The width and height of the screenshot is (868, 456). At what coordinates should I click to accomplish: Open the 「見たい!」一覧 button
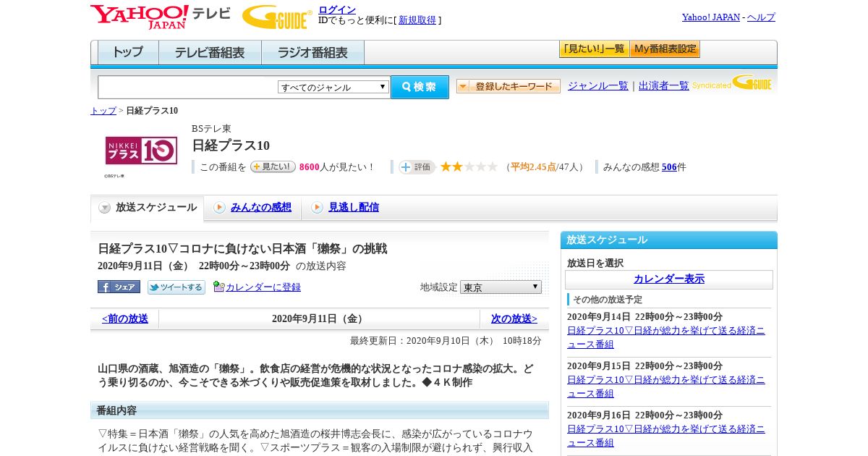(594, 49)
